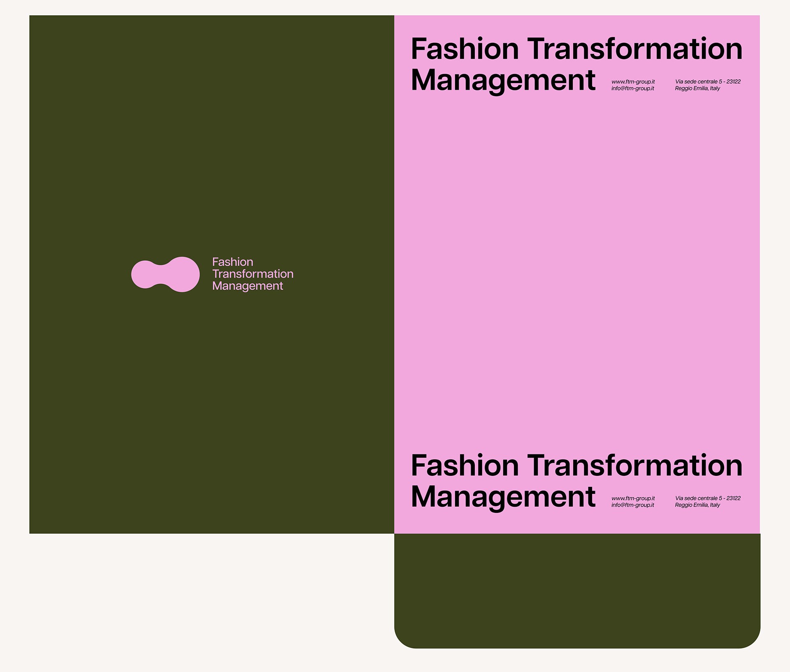Click the top Fashion Transformation headline
The height and width of the screenshot is (672, 790).
(x=576, y=49)
